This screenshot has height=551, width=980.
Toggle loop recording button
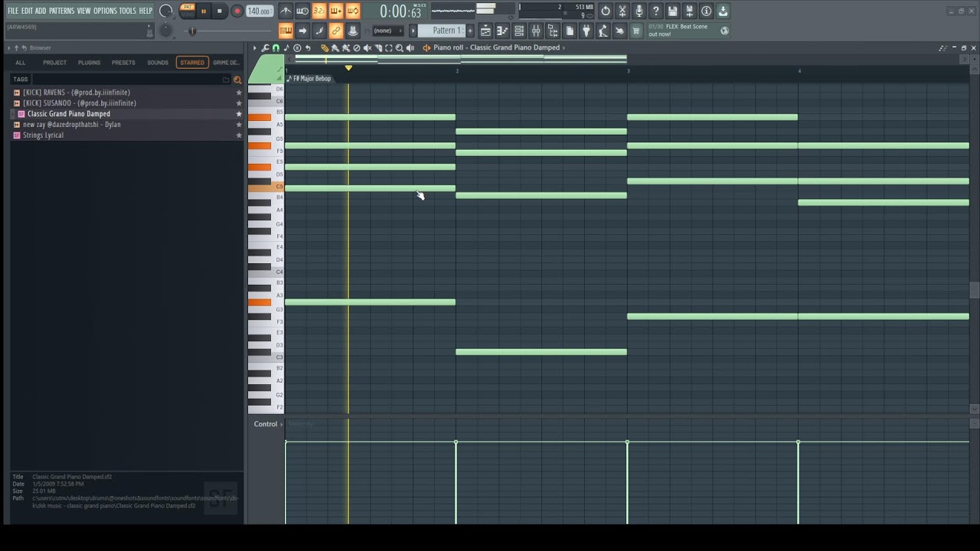tap(353, 11)
